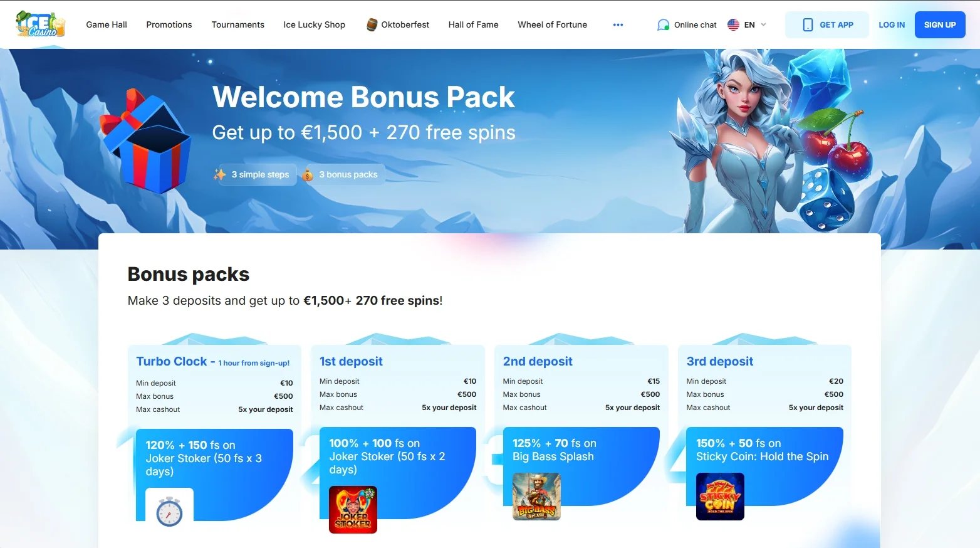Select the 3 bonus packs badge
The image size is (980, 548).
point(342,174)
